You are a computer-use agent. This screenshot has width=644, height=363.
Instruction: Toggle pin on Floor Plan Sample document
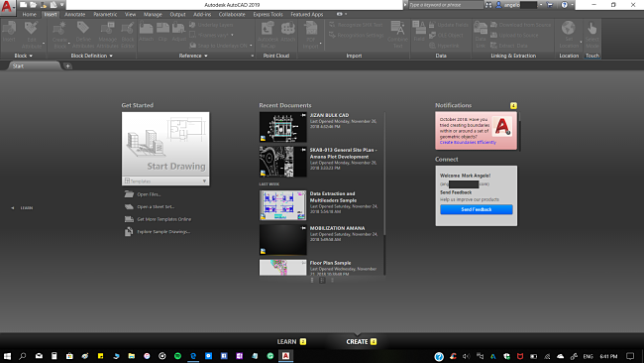click(304, 262)
